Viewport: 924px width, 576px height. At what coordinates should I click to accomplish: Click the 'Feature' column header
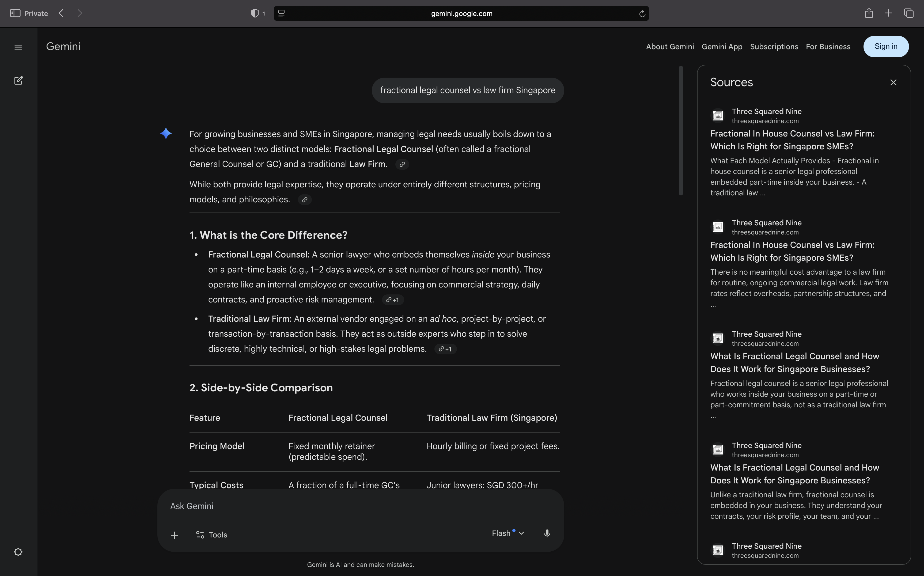pyautogui.click(x=205, y=418)
